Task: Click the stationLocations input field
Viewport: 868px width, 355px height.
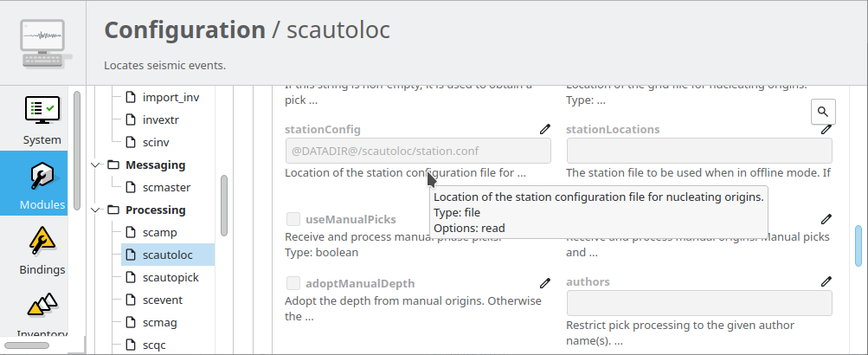Action: pyautogui.click(x=699, y=151)
